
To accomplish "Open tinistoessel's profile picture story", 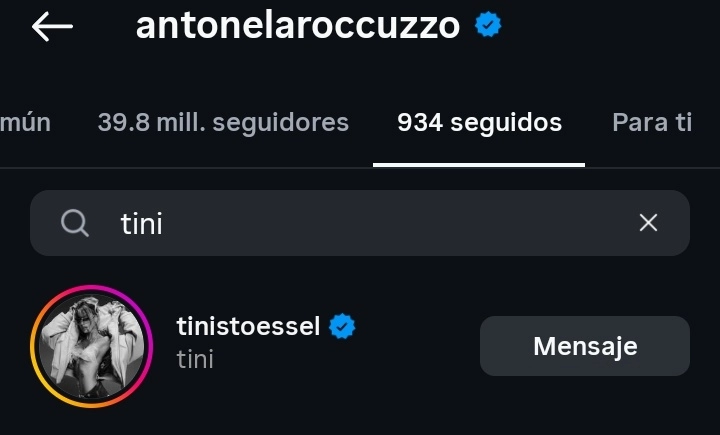I will 91,346.
